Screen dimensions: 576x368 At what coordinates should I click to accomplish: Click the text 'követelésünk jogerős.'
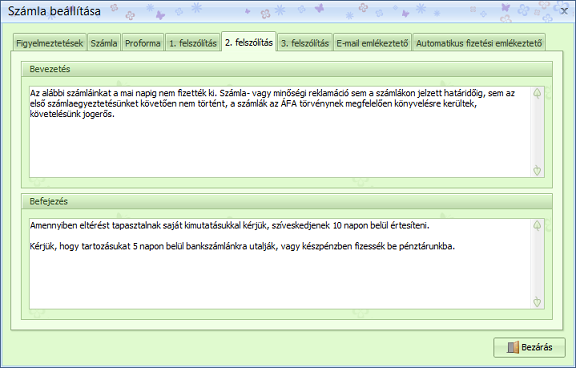point(72,114)
